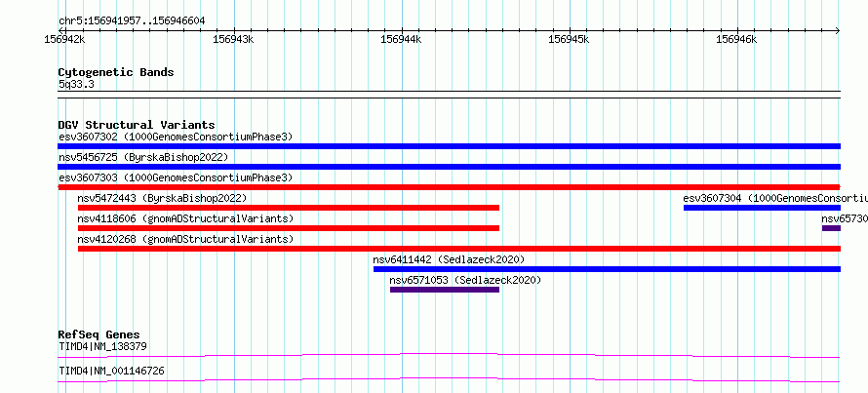
Task: Click the nsv6571053 purple variant bar
Action: point(445,290)
